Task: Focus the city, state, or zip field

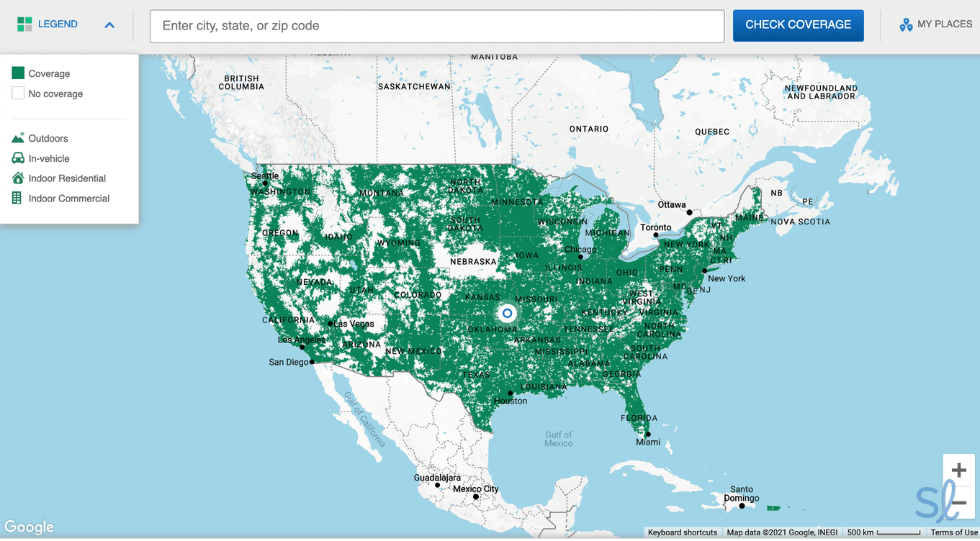Action: [436, 26]
